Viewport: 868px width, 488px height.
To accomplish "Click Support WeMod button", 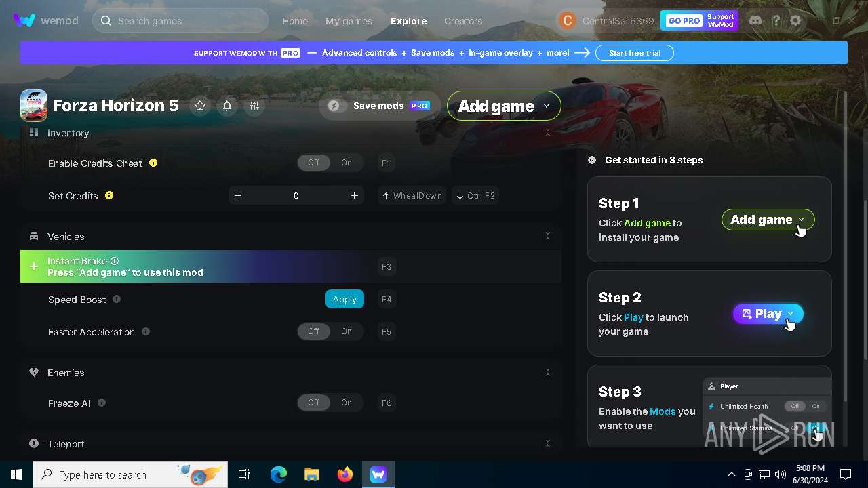I will (x=721, y=21).
